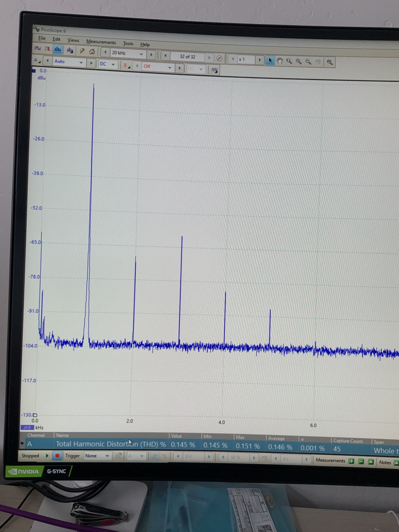Pick the Zoom In magnifier tool
The width and height of the screenshot is (399, 532).
[299, 62]
